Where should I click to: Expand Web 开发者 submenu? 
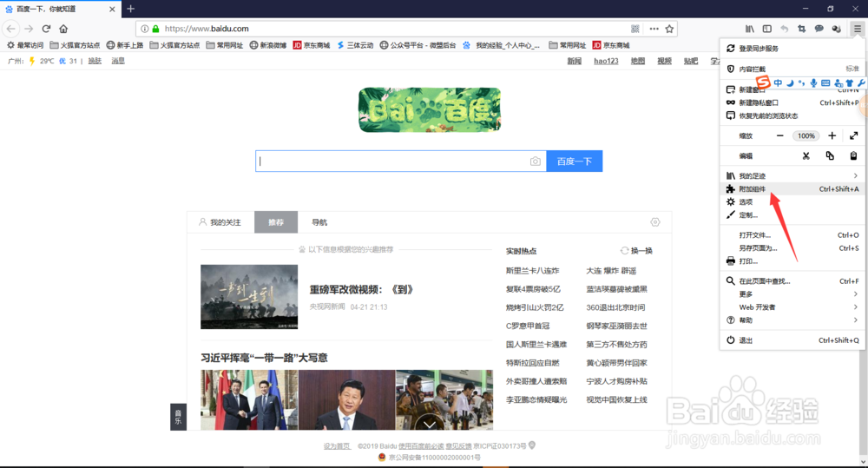tap(792, 307)
